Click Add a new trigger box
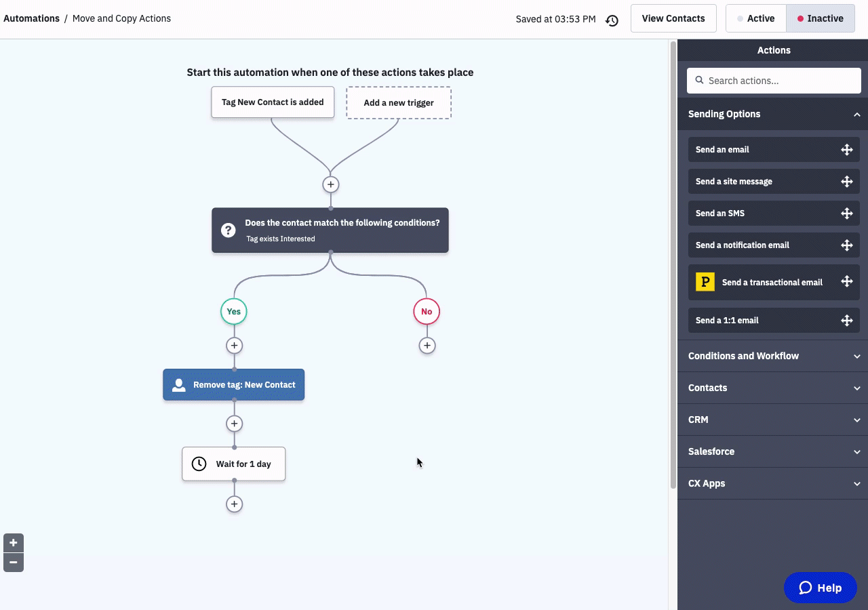Image resolution: width=868 pixels, height=610 pixels. pyautogui.click(x=398, y=103)
